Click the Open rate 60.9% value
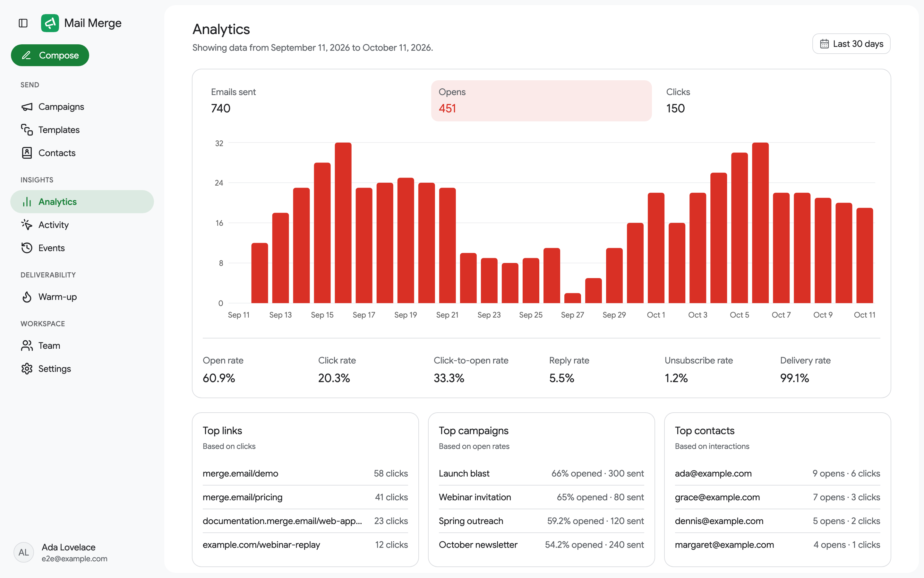 pos(219,379)
